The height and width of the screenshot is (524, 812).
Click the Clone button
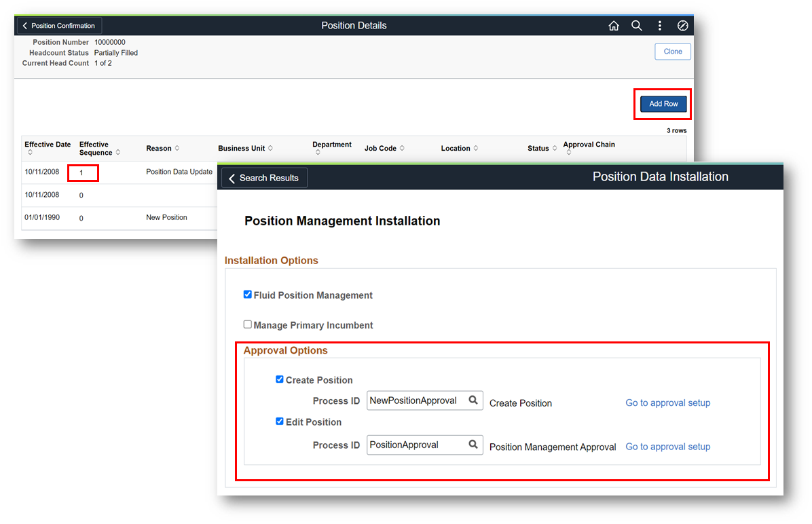(672, 52)
